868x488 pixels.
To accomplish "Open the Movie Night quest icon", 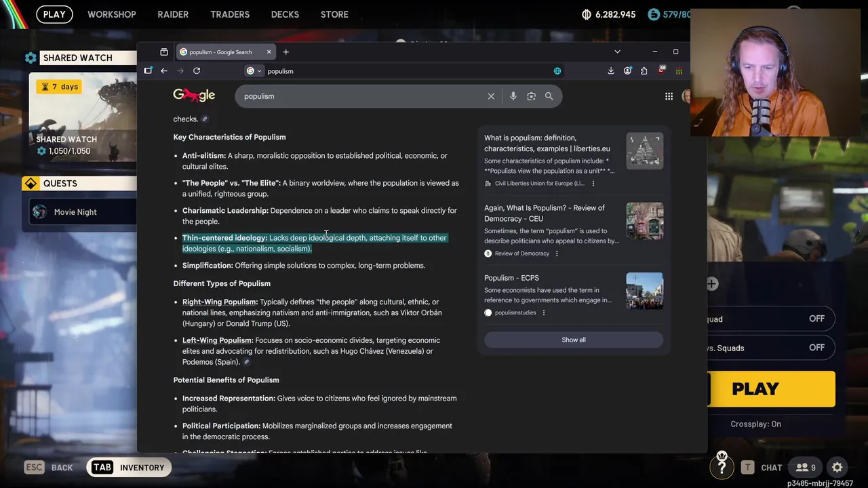I will 40,212.
